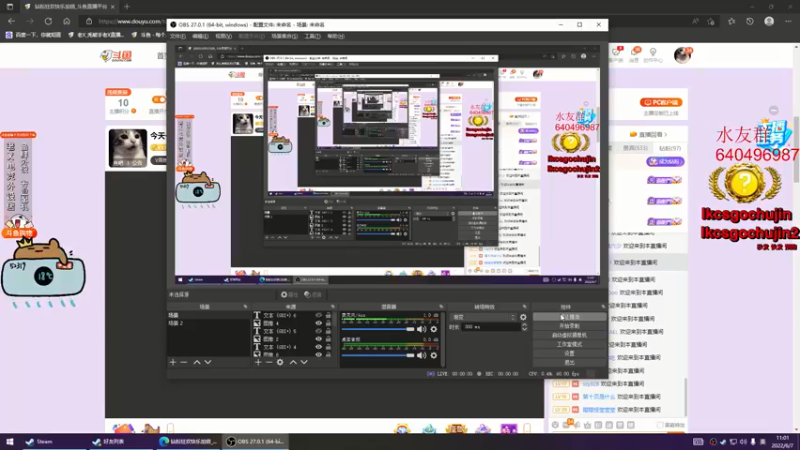The image size is (800, 450).
Task: Enable 工作室模式 studio mode button
Action: tap(569, 344)
